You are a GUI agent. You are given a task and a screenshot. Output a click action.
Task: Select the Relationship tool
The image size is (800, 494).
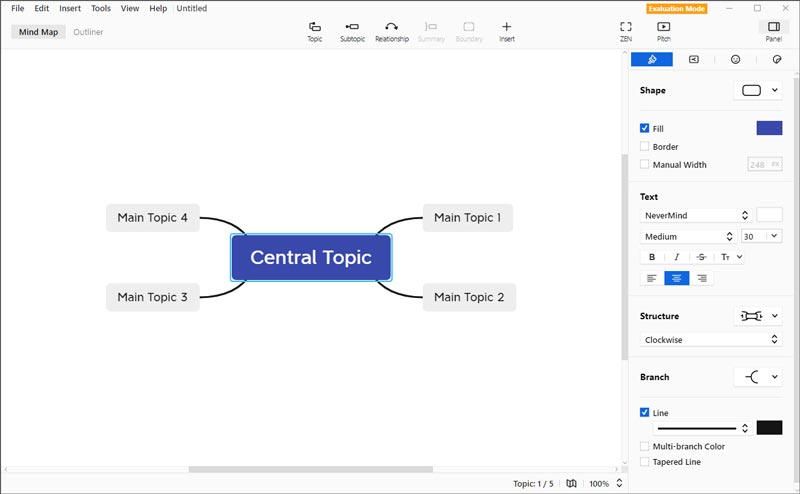click(x=391, y=31)
